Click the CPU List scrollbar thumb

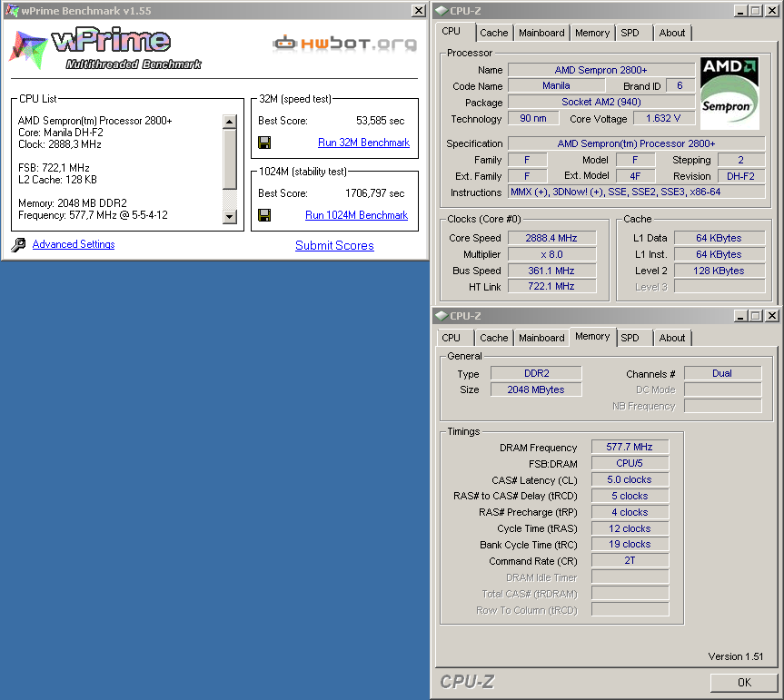[230, 159]
